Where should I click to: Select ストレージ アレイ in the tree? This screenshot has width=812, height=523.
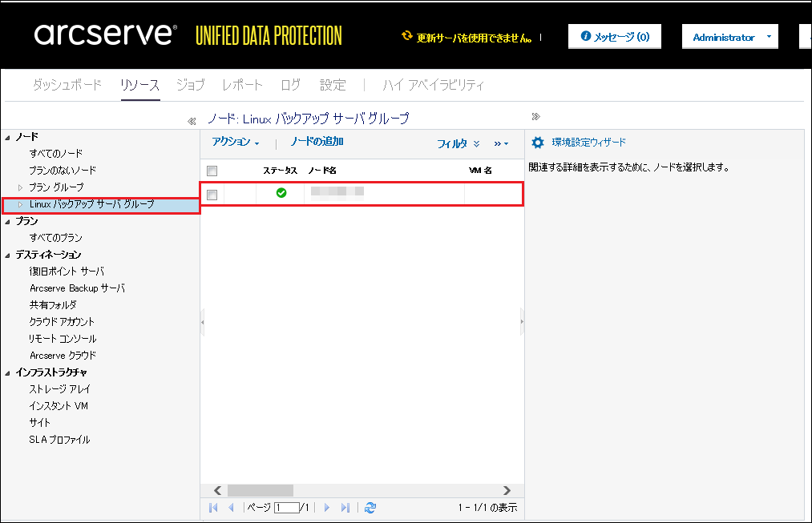60,389
